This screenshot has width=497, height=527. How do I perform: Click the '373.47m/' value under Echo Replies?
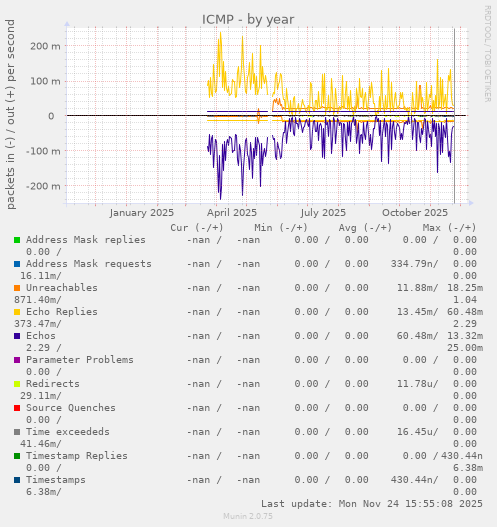[x=38, y=324]
